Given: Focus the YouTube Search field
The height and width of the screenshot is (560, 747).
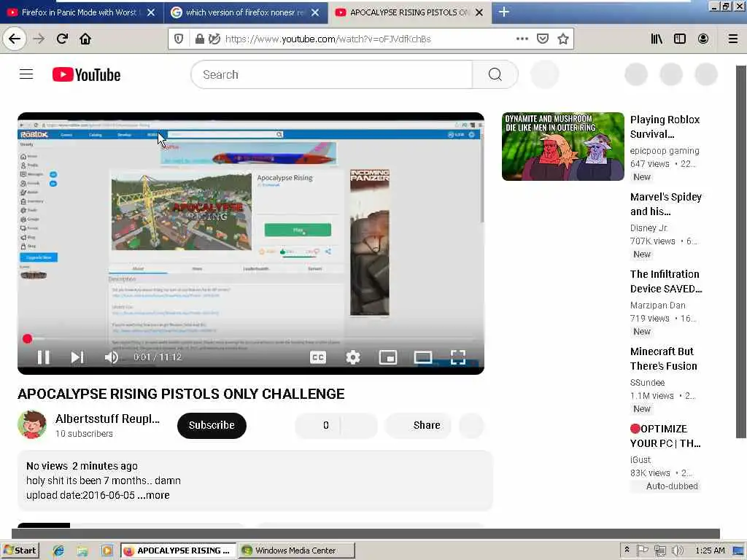Looking at the screenshot, I should point(332,74).
